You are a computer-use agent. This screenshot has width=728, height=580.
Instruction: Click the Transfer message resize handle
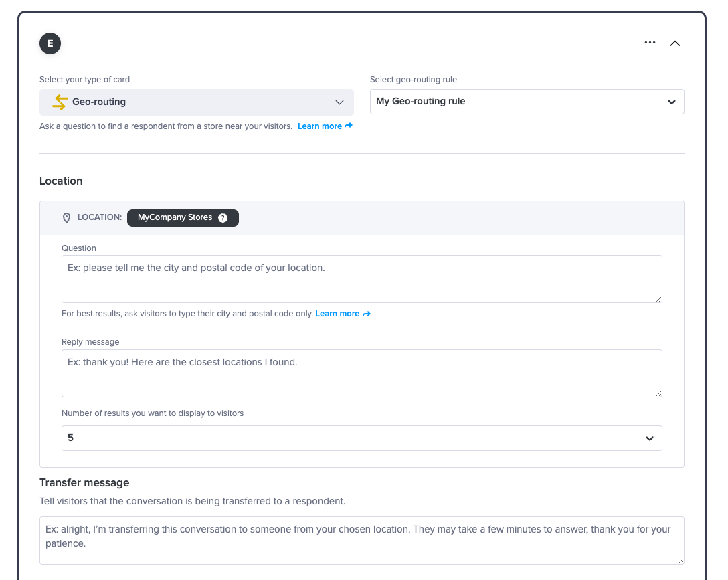(680, 561)
